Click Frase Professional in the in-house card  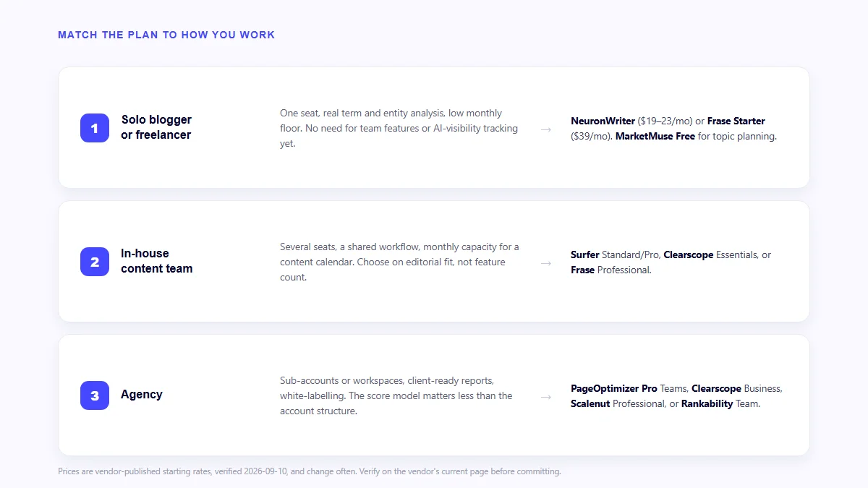pos(610,270)
